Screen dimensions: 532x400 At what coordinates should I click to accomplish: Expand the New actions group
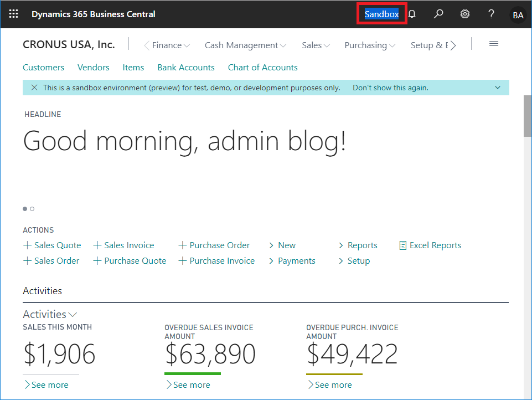tap(282, 245)
